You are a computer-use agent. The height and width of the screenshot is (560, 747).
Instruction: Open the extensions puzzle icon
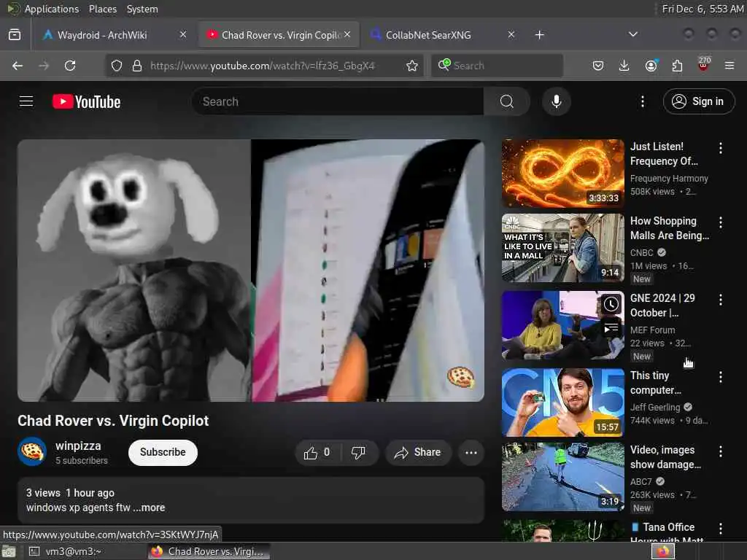677,66
